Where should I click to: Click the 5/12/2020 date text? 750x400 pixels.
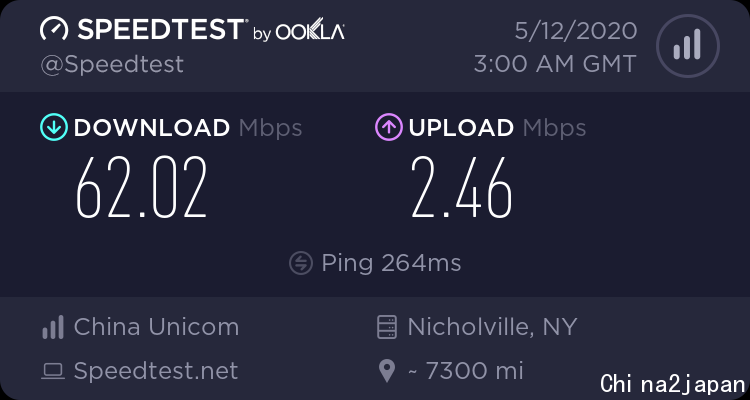pyautogui.click(x=576, y=32)
